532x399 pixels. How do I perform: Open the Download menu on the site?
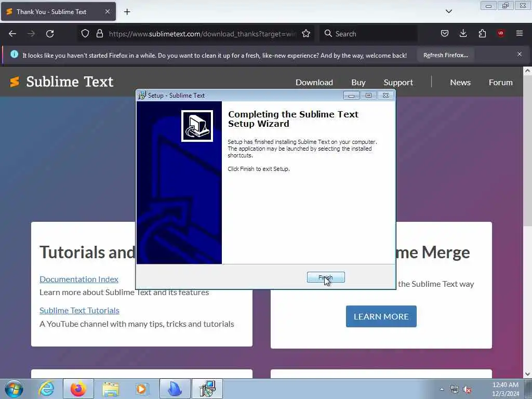[314, 83]
